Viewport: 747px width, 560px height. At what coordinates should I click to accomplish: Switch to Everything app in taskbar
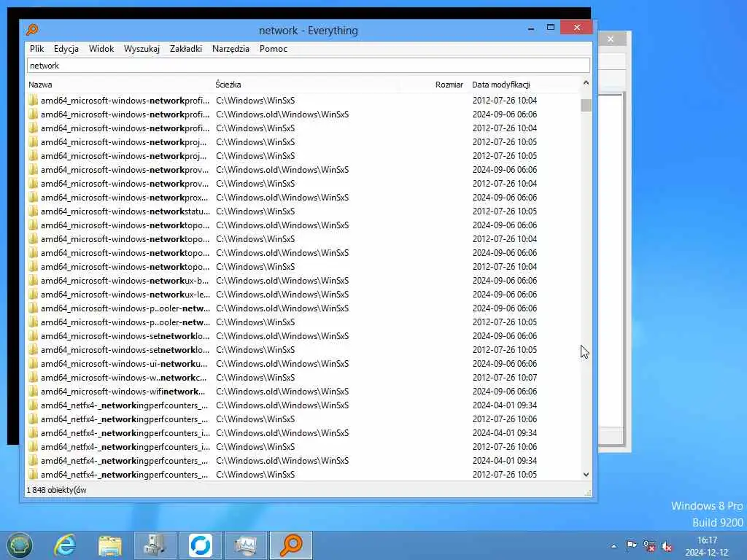click(x=291, y=545)
